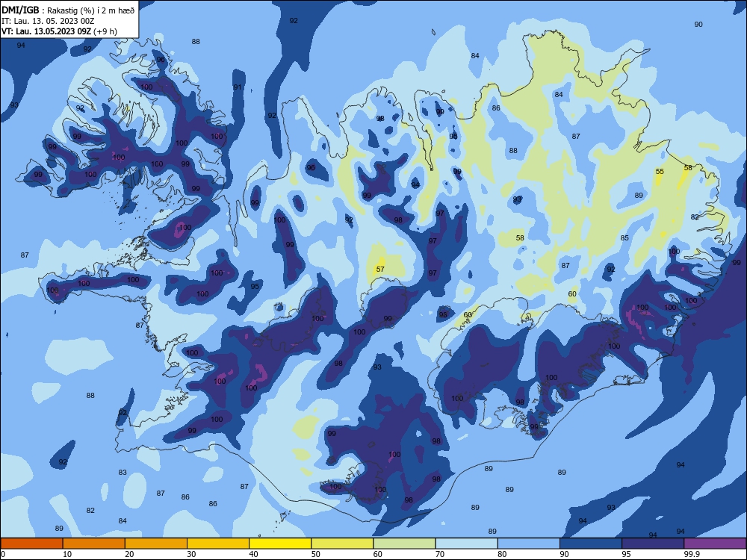Image resolution: width=747 pixels, height=560 pixels.
Task: Click the humidity value '91' on the map
Action: pyautogui.click(x=238, y=87)
